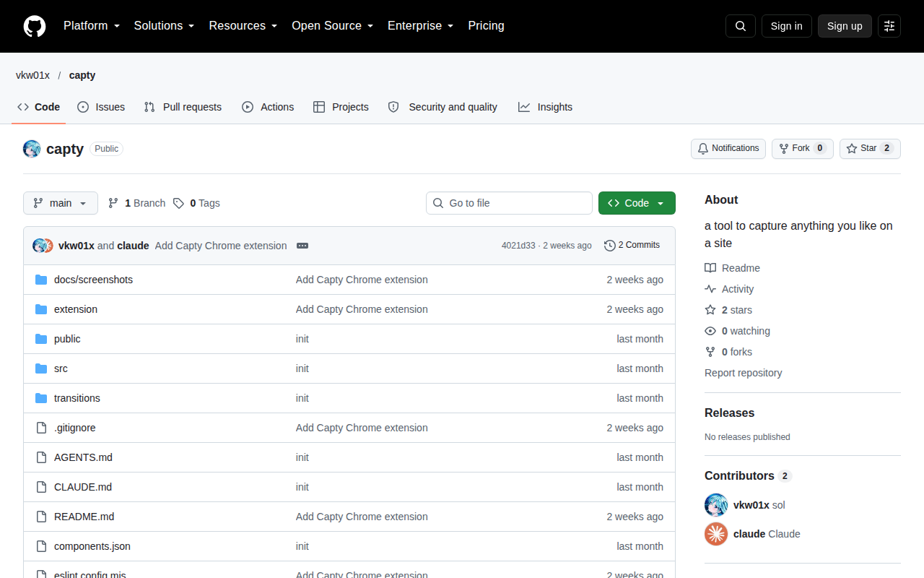Click the GitHub logo icon
Screen dimensions: 924x578
(35, 26)
